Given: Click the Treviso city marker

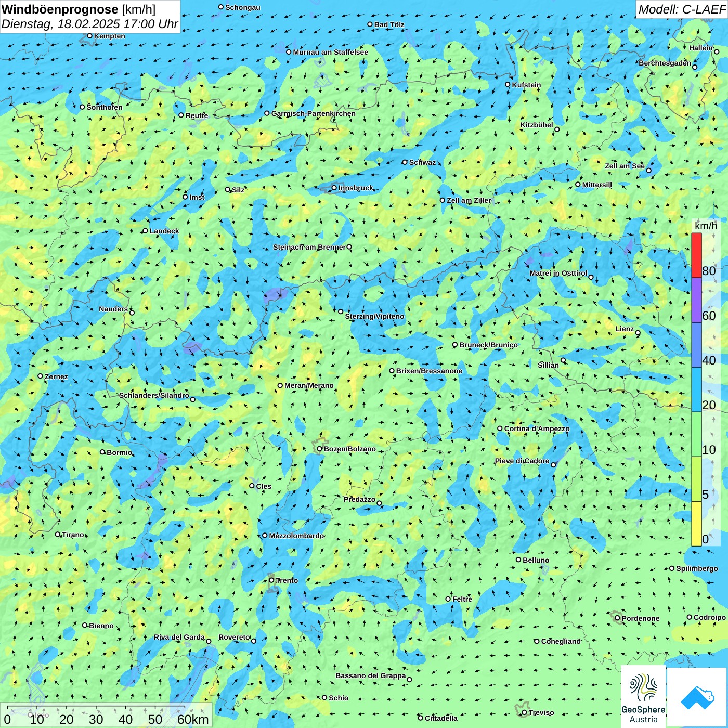Looking at the screenshot, I should [x=524, y=713].
